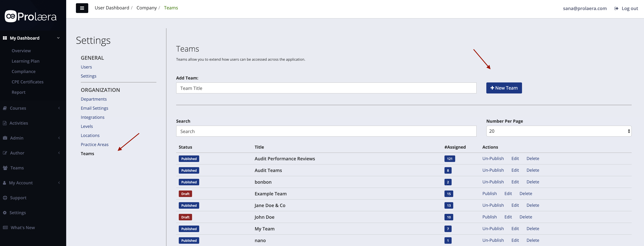Un-Publish the nano team
Viewport: 644px width, 246px height.
click(x=493, y=240)
